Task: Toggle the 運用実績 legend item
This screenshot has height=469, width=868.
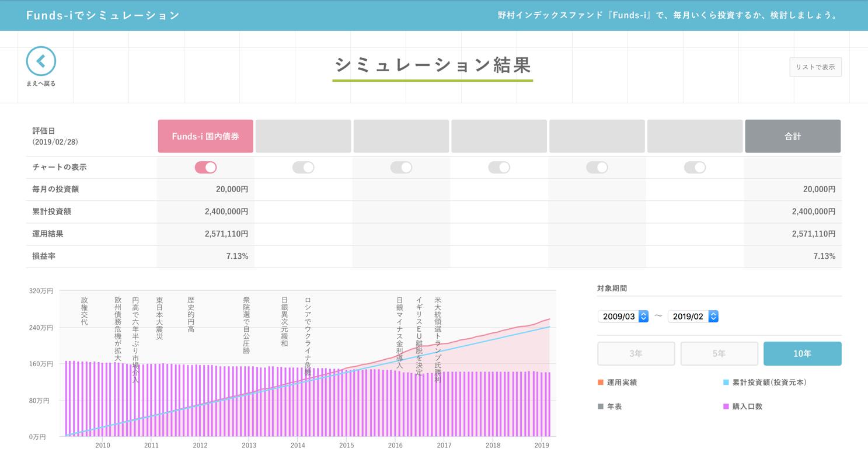Action: point(617,383)
